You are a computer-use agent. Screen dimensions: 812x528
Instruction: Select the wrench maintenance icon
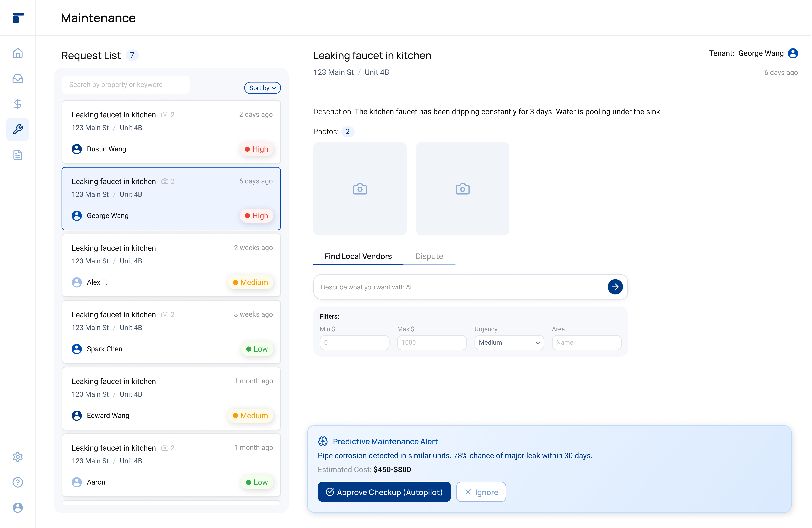pyautogui.click(x=18, y=129)
